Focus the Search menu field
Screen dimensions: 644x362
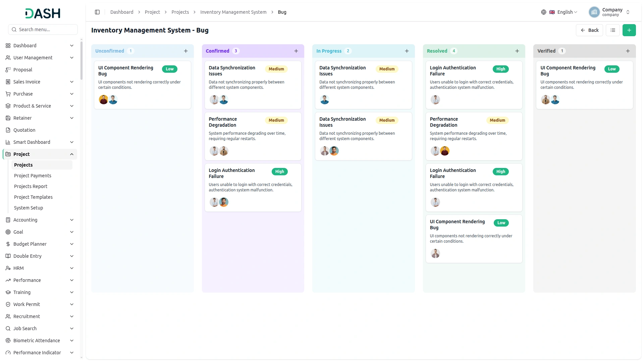click(43, 29)
